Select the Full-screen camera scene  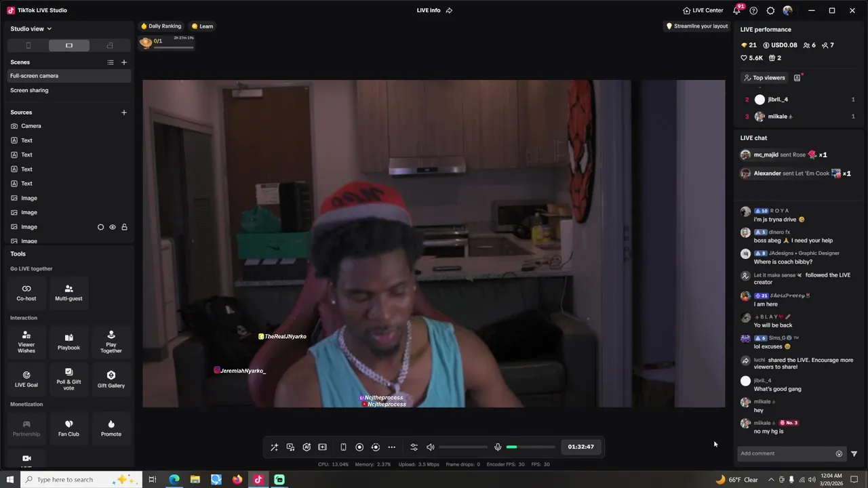pos(68,76)
